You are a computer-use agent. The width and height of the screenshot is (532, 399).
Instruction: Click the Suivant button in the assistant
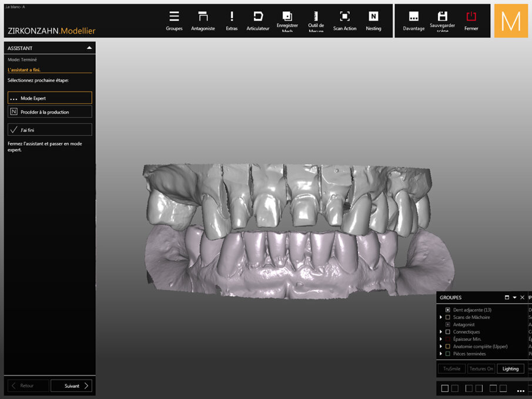pyautogui.click(x=71, y=386)
